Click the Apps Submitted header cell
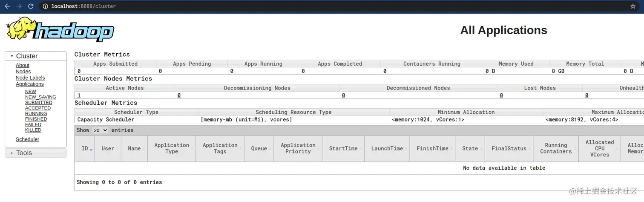Viewport: 644px width, 202px height. click(115, 64)
